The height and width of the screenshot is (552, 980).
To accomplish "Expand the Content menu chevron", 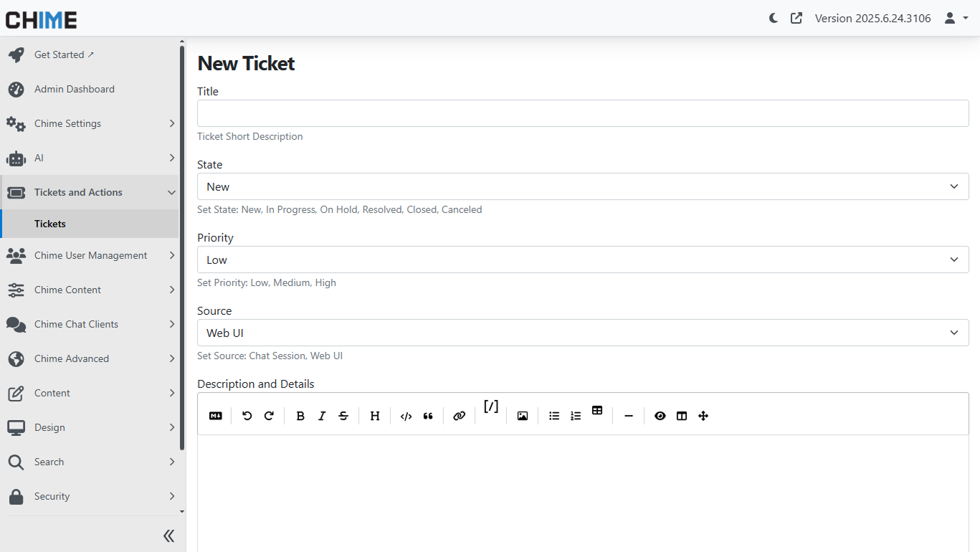I will coord(172,393).
